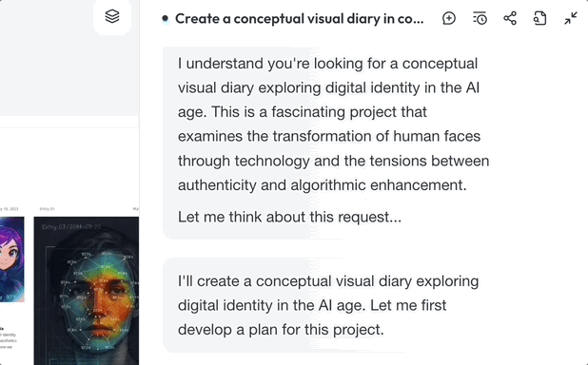This screenshot has width=588, height=365.
Task: Open the file search document icon
Action: (x=539, y=18)
